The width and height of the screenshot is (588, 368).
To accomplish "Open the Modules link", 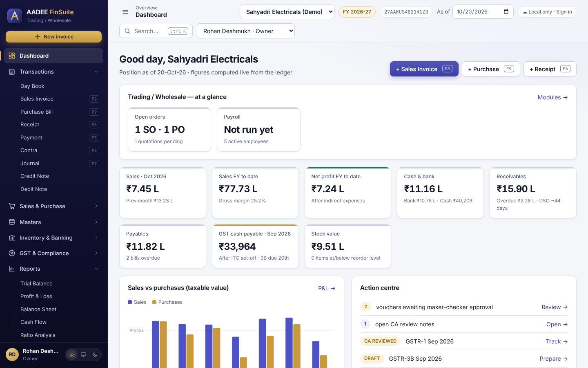I will 552,97.
